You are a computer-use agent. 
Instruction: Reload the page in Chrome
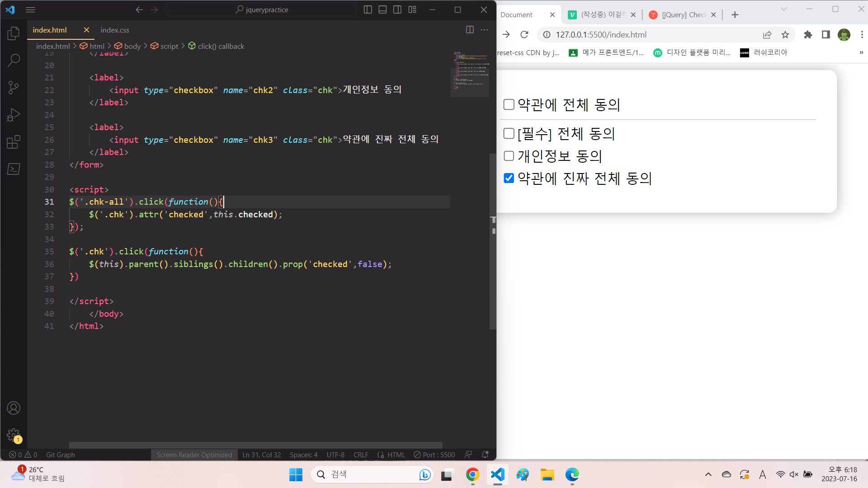pyautogui.click(x=524, y=34)
